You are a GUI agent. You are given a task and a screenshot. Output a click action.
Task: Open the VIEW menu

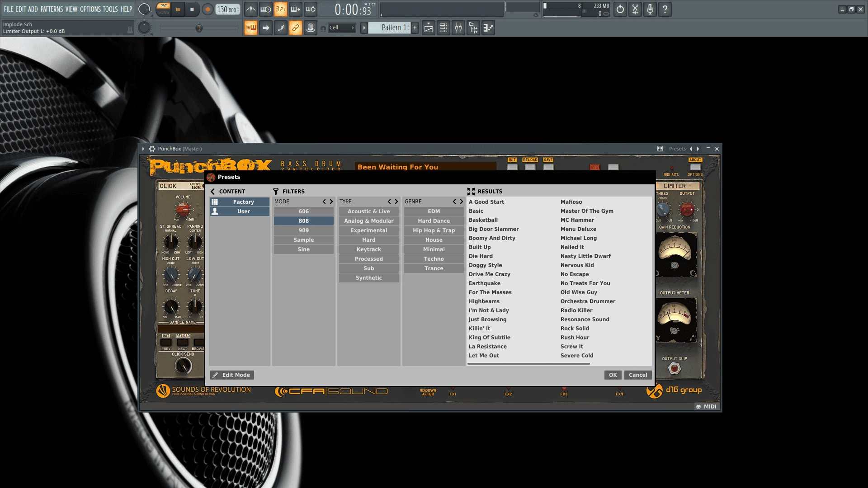click(71, 9)
